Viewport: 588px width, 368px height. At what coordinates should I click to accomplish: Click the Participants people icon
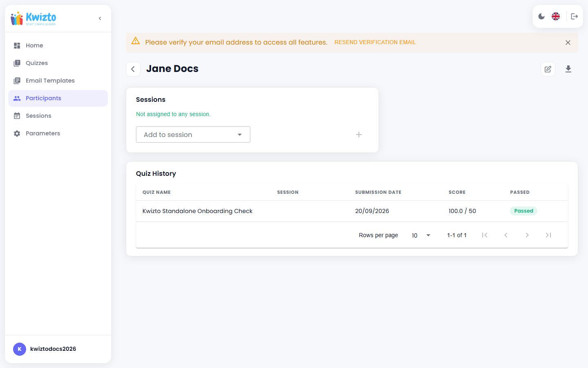pos(17,98)
